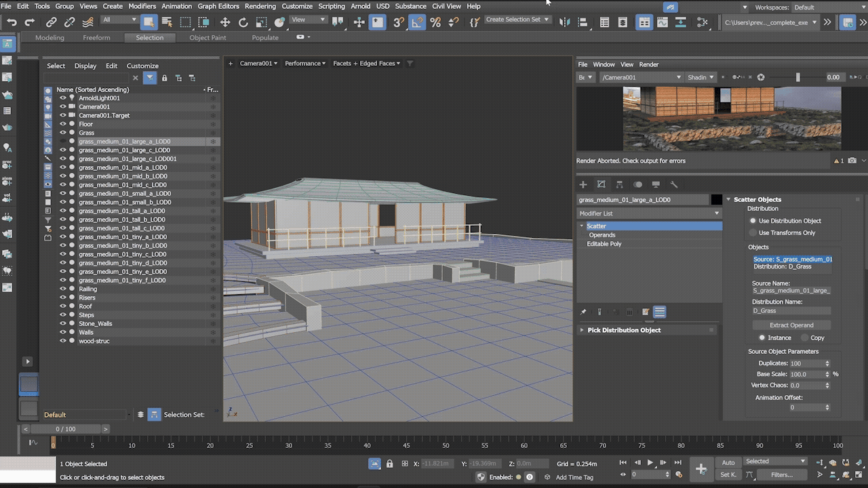Open Schematic View from the toolbar

681,22
